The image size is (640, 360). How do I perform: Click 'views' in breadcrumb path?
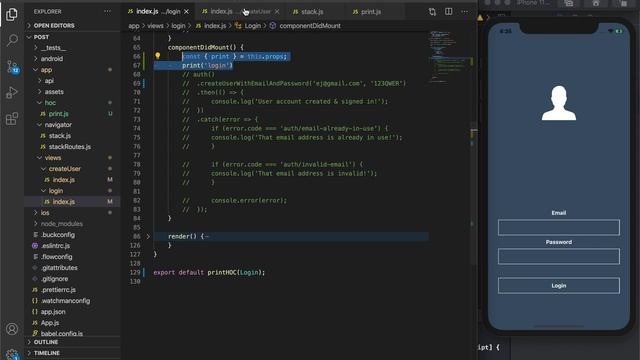point(155,26)
